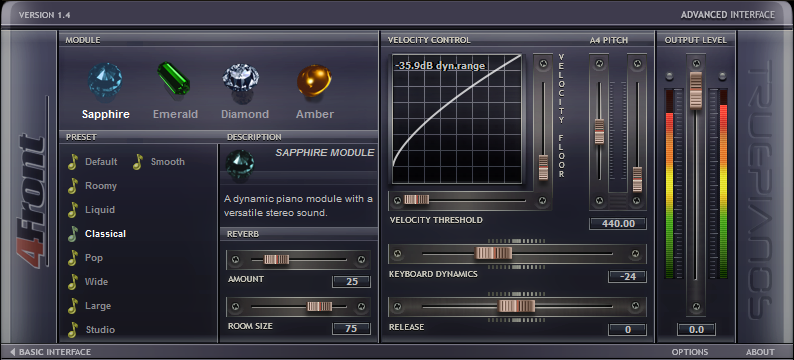Click the note icon beside Studio preset
The height and width of the screenshot is (360, 794).
(x=73, y=330)
